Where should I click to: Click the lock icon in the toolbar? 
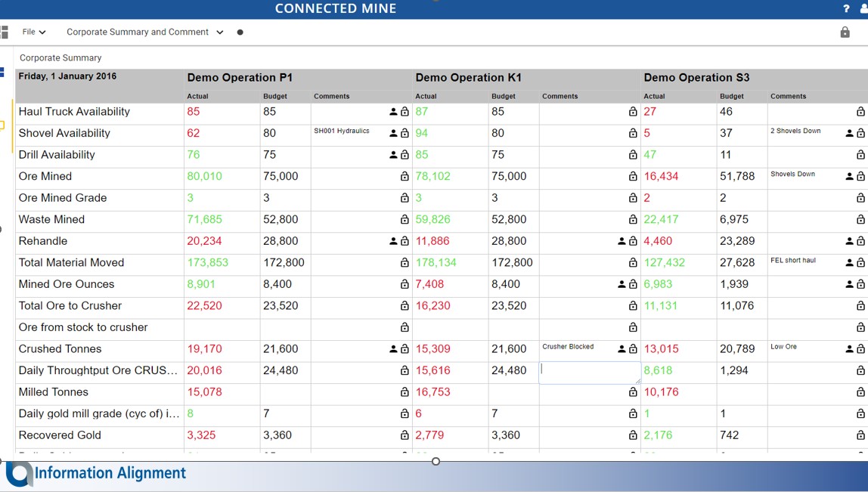[845, 32]
